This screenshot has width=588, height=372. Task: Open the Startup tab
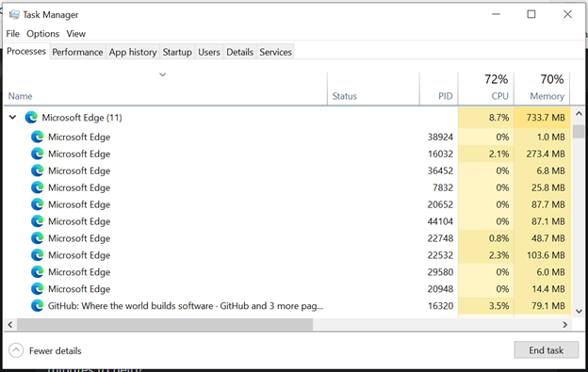point(177,52)
